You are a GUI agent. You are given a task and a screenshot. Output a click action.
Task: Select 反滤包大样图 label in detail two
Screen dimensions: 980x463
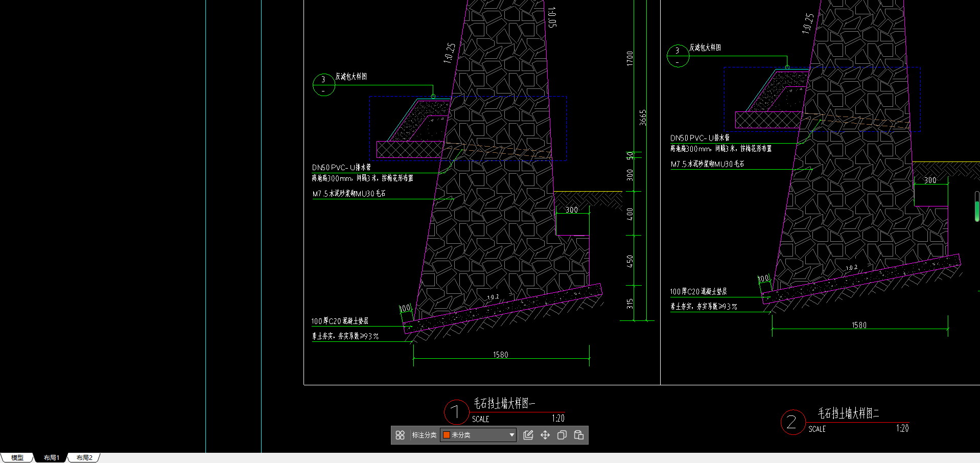[705, 48]
